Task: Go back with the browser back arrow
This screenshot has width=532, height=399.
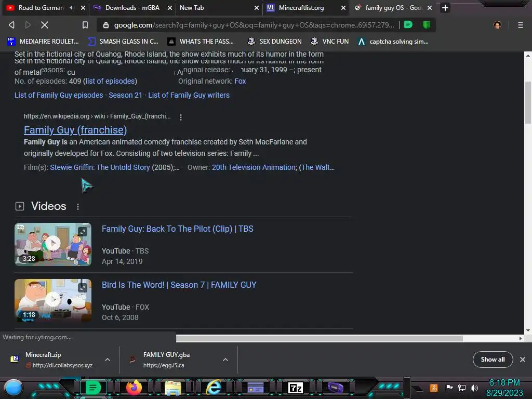Action: coord(11,25)
